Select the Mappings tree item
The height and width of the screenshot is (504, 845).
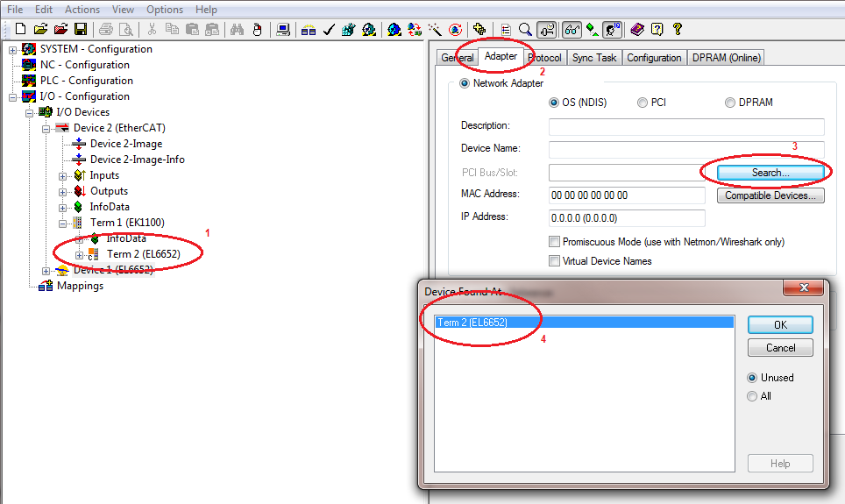tap(80, 286)
